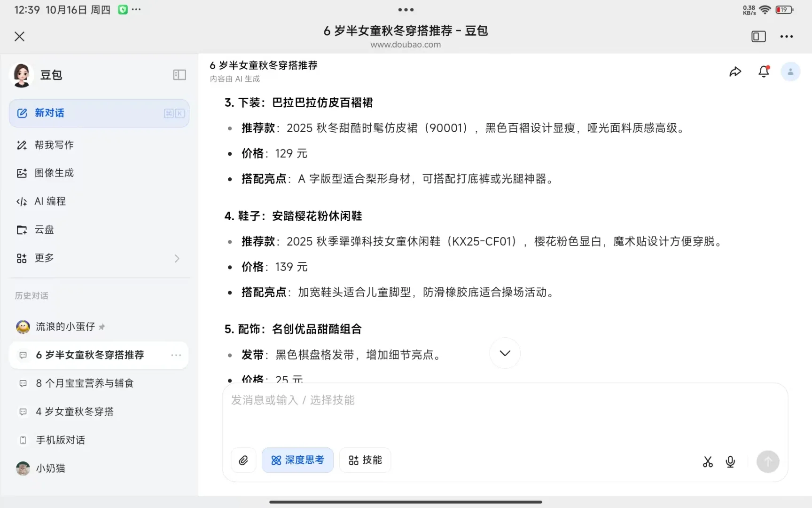Open 4 岁女童秋冬穿搭 conversation
Image resolution: width=812 pixels, height=508 pixels.
(x=99, y=412)
